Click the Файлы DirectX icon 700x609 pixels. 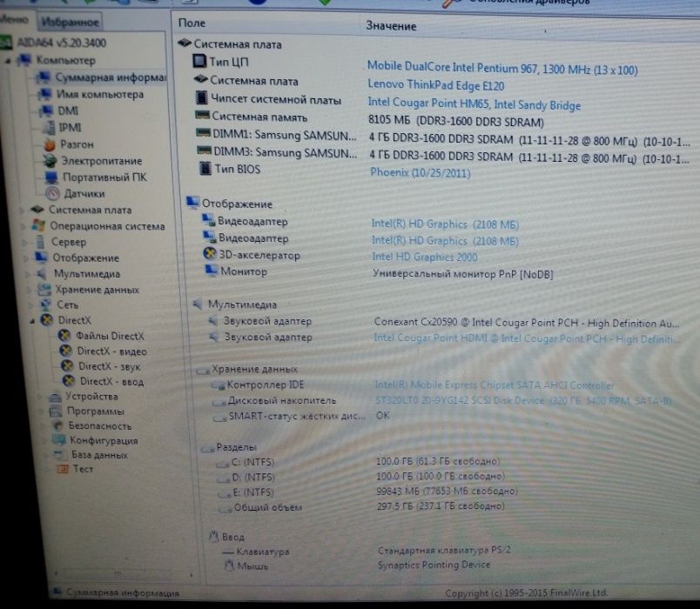[64, 336]
